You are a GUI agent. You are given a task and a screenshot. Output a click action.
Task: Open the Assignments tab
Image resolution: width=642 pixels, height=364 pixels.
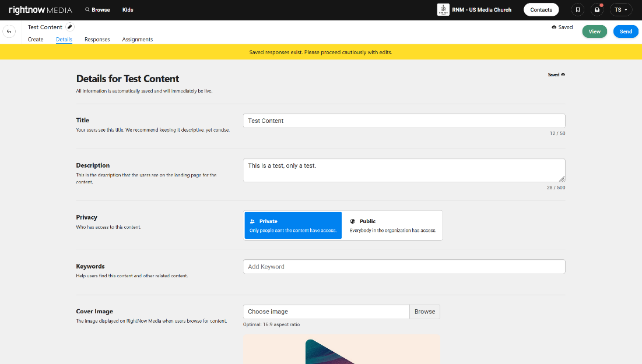pos(137,39)
